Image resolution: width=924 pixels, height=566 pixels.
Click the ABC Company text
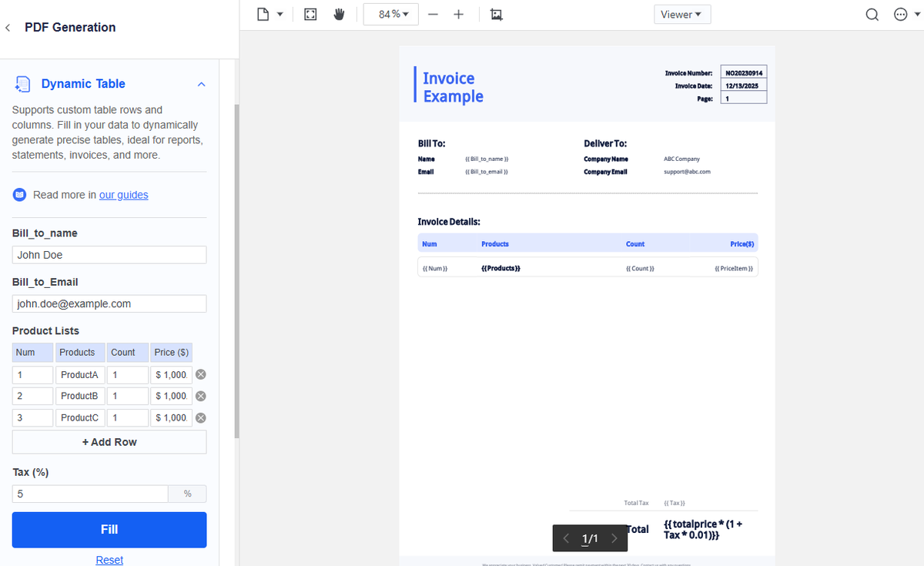(x=681, y=159)
